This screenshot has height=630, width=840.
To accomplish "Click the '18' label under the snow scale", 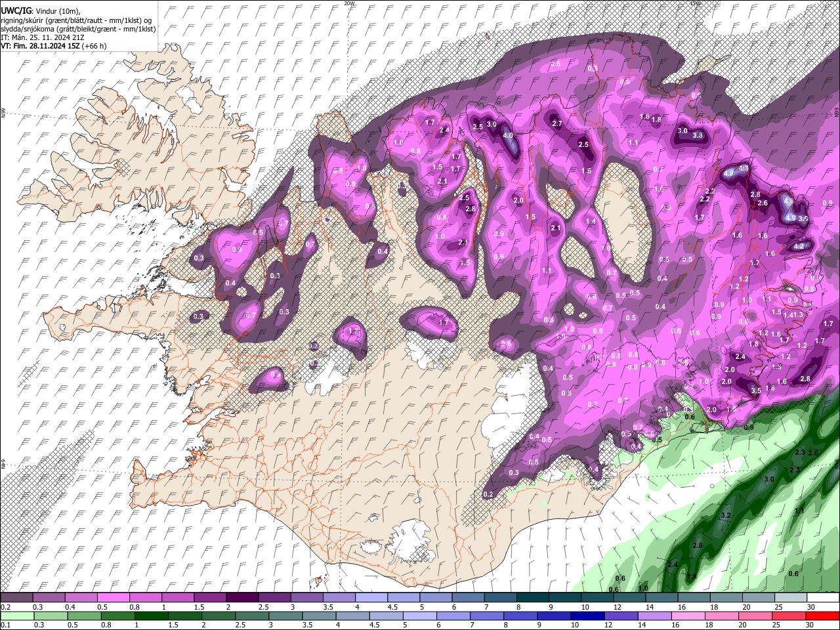I will 714,608.
